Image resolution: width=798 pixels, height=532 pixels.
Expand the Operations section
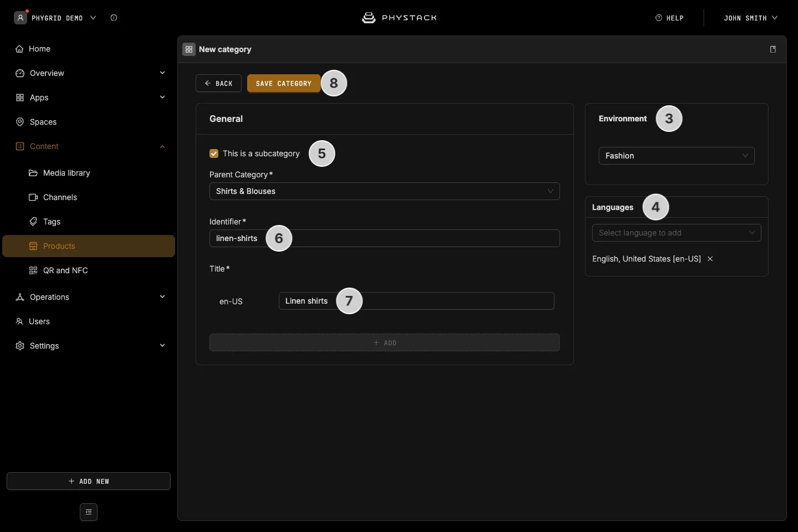coord(162,297)
